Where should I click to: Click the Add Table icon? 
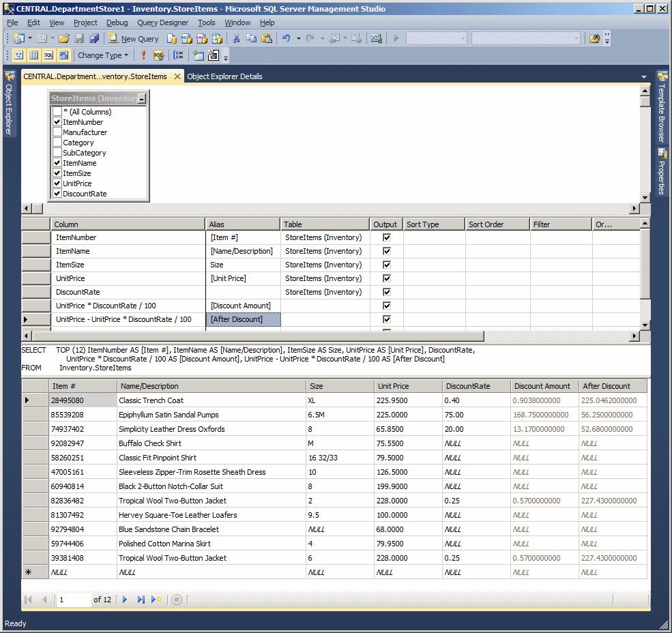pyautogui.click(x=198, y=55)
